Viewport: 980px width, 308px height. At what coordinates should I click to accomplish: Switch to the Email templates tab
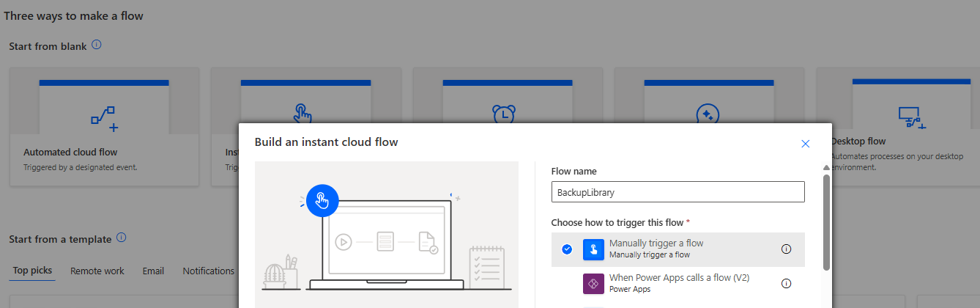153,271
